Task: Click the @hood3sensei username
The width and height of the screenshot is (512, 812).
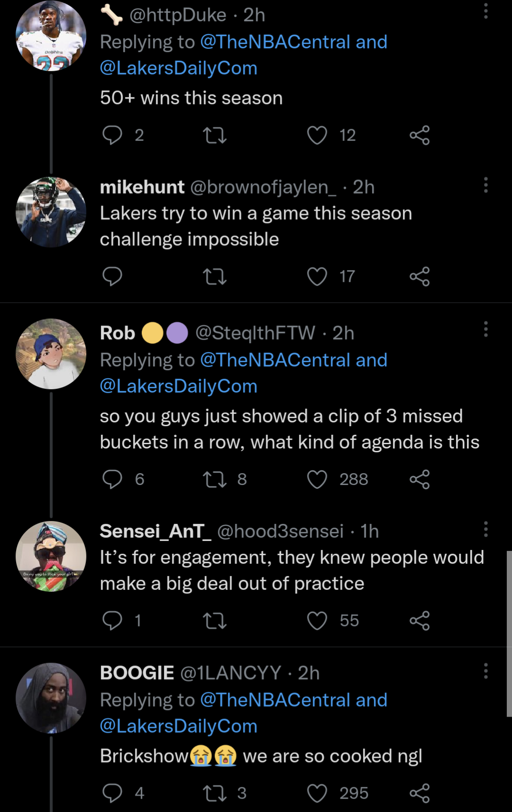Action: 280,532
